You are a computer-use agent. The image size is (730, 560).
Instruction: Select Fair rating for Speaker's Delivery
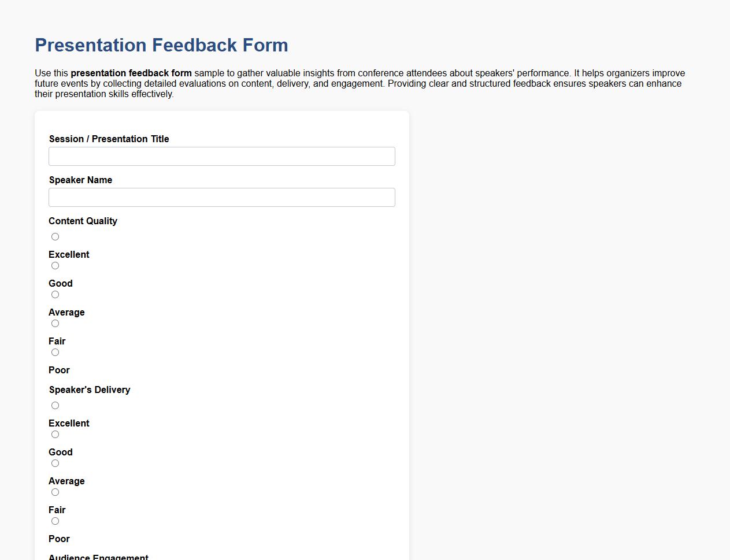[55, 492]
